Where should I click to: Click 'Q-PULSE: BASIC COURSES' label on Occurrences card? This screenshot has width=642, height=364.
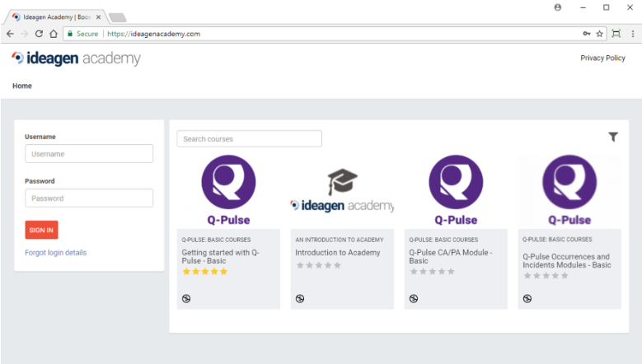coord(557,240)
